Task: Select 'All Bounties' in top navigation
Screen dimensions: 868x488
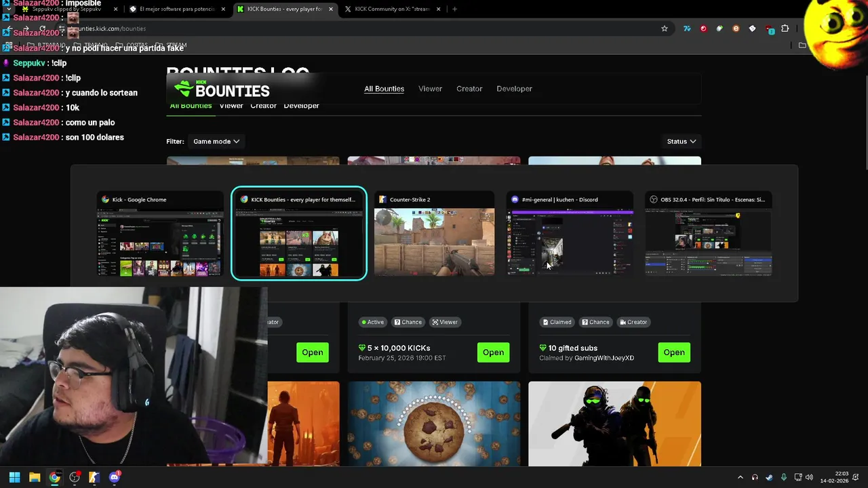Action: 384,89
